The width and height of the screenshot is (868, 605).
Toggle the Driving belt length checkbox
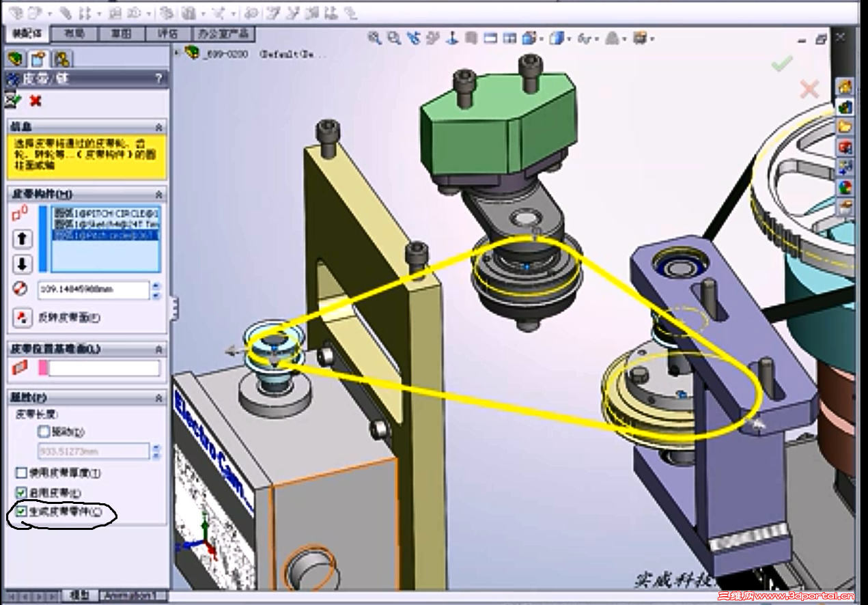click(44, 432)
